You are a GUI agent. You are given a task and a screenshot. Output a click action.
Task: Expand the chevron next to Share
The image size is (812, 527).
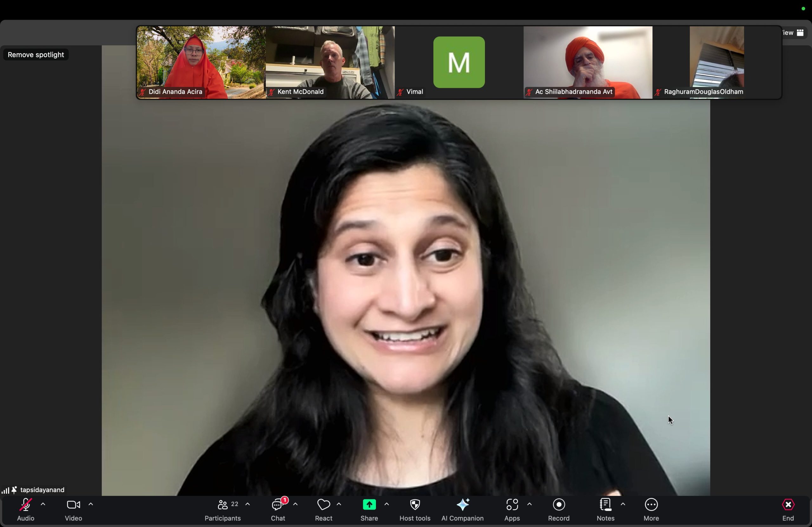coord(387,504)
